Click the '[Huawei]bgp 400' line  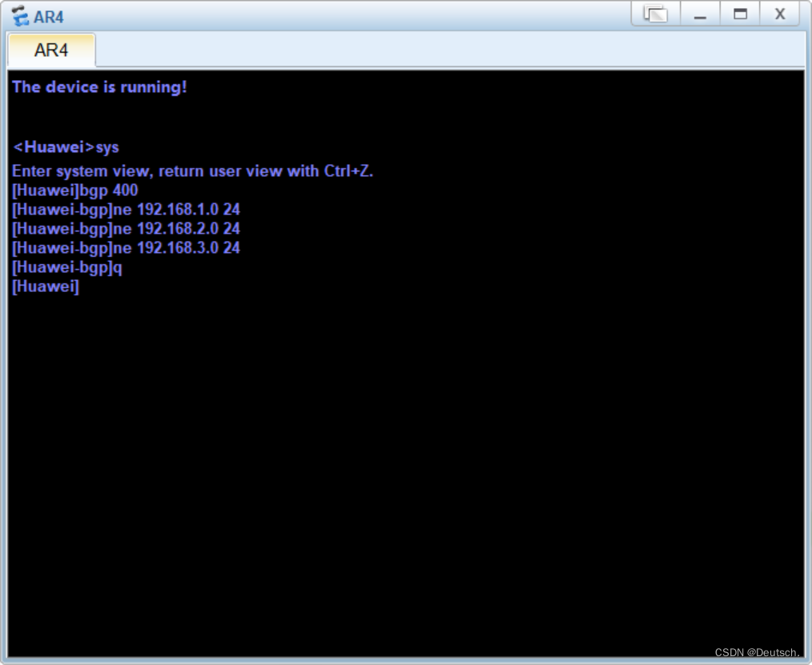[75, 190]
